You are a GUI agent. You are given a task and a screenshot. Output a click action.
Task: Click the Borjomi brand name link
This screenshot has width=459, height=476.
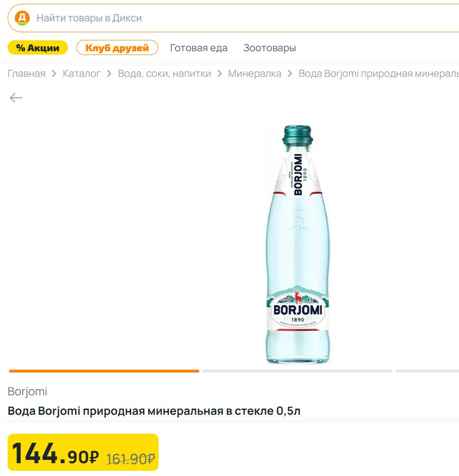pos(28,392)
